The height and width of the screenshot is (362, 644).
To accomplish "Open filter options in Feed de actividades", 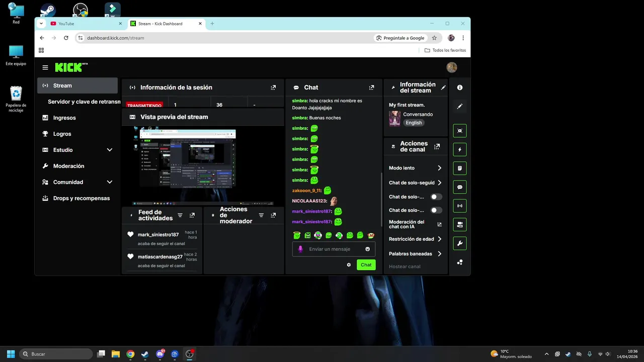I will [x=180, y=215].
